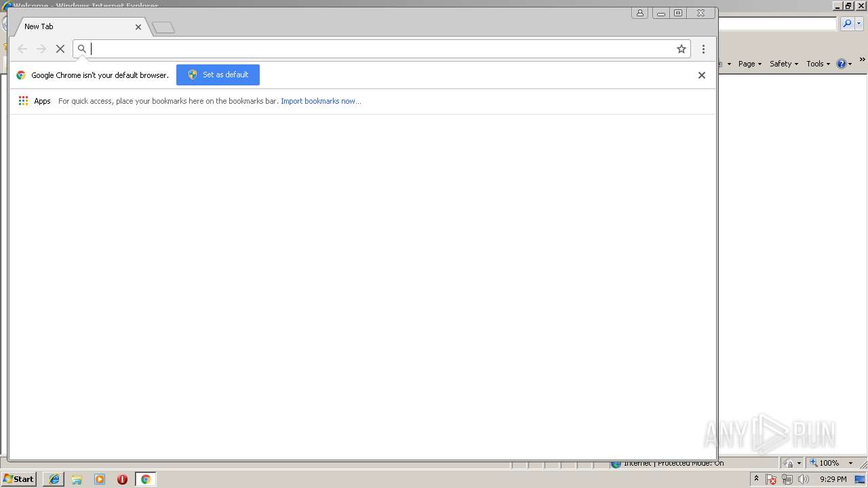Viewport: 868px width, 488px height.
Task: Open the volume speaker icon
Action: tap(804, 479)
